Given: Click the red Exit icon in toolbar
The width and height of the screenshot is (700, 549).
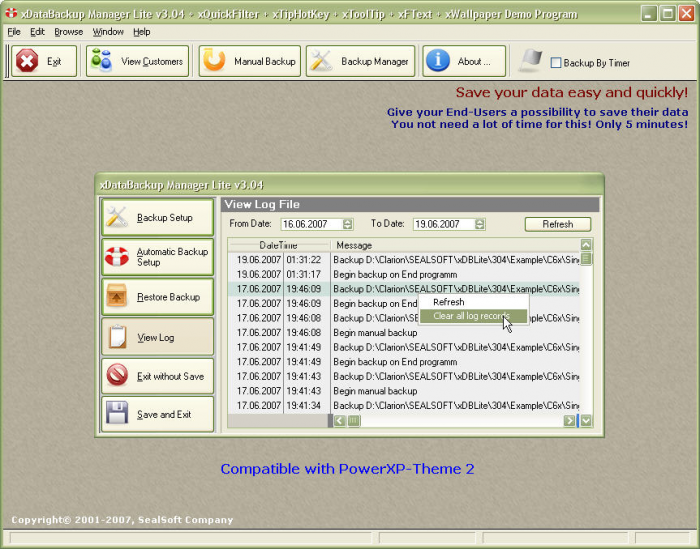Looking at the screenshot, I should pos(27,61).
